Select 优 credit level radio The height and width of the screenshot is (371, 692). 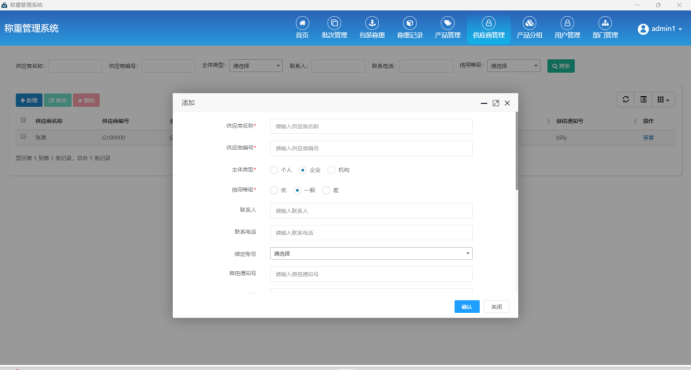274,191
